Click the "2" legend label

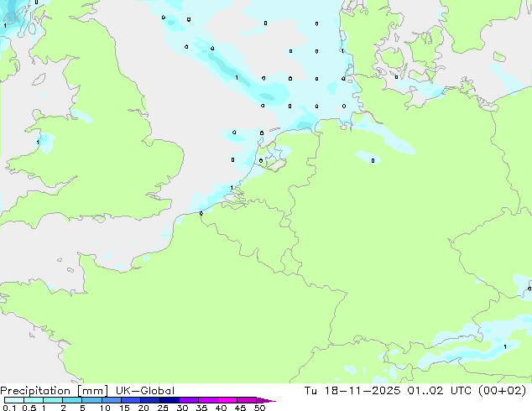(x=63, y=408)
